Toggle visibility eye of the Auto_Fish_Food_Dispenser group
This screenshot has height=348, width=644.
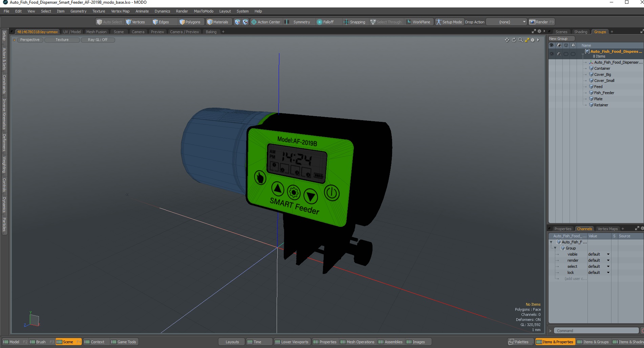[552, 54]
